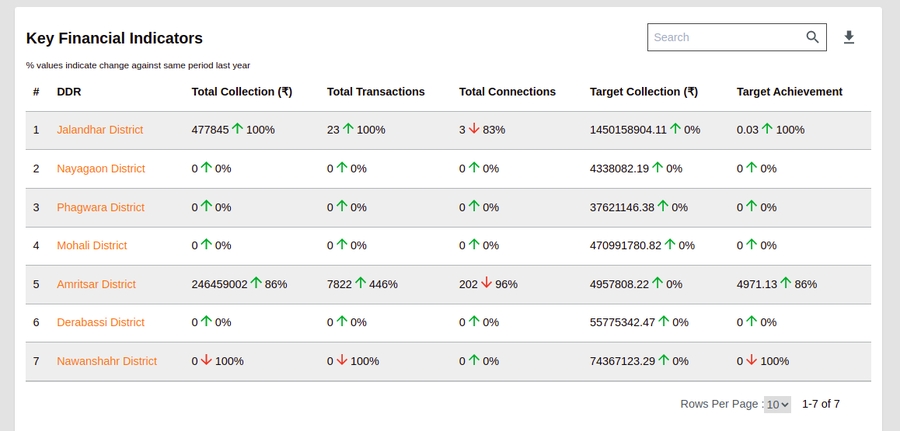This screenshot has width=900, height=431.
Task: Open Derabassi District link
Action: (x=100, y=322)
